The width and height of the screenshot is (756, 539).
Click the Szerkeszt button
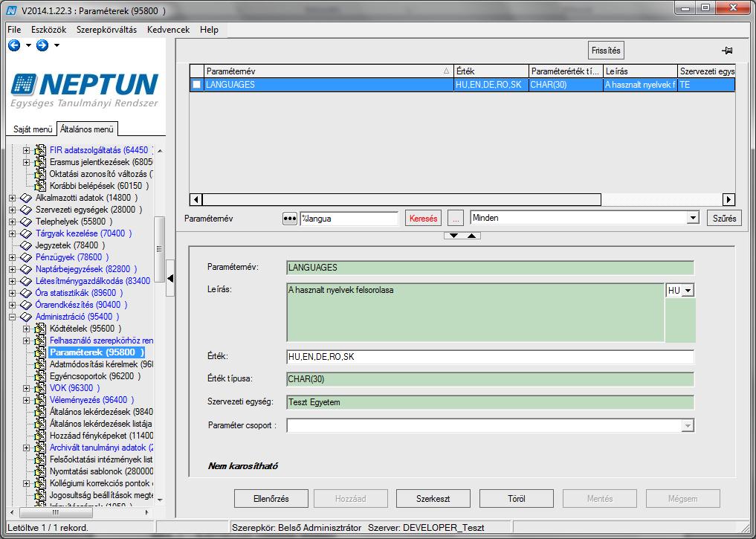[x=433, y=499]
